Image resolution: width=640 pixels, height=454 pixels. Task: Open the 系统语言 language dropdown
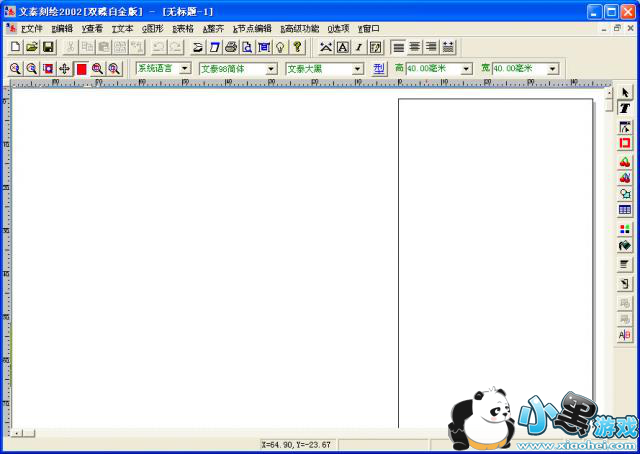click(x=185, y=69)
